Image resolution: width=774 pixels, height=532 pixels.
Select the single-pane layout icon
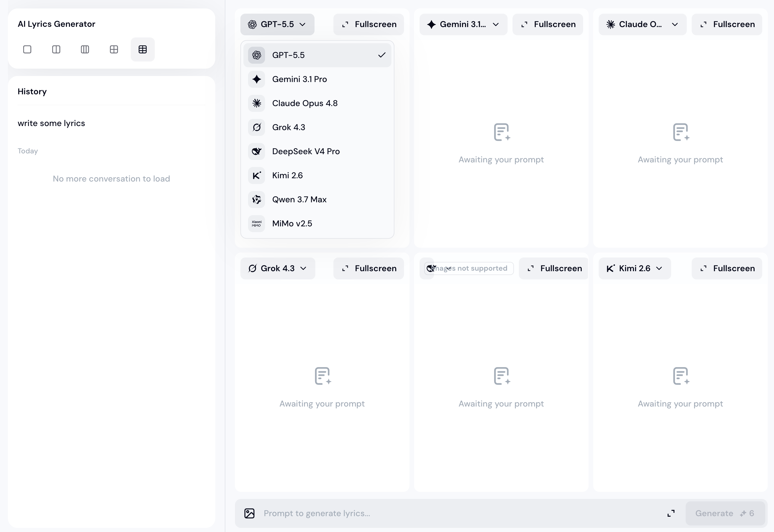27,49
